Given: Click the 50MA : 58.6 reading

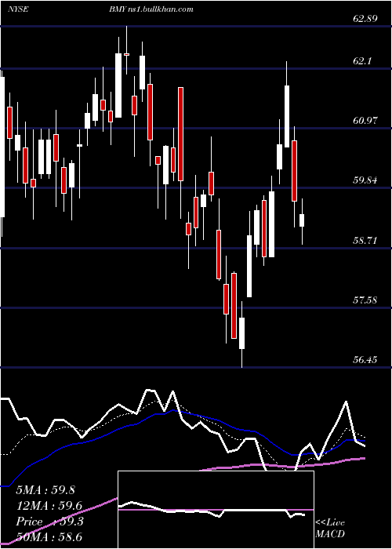Looking at the screenshot, I should 49,537.
